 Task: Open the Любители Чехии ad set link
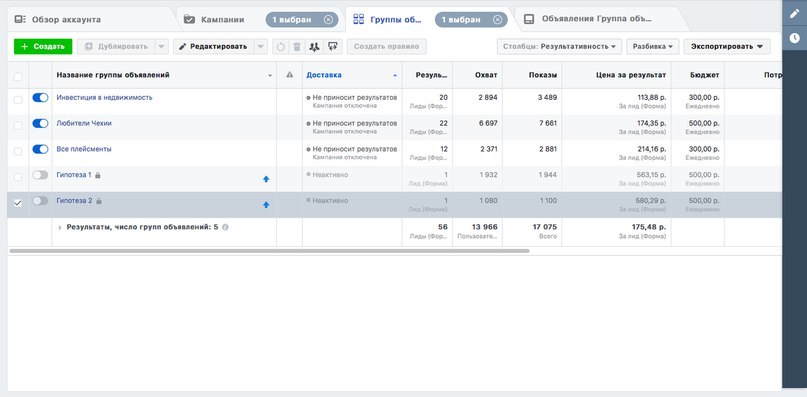[84, 123]
